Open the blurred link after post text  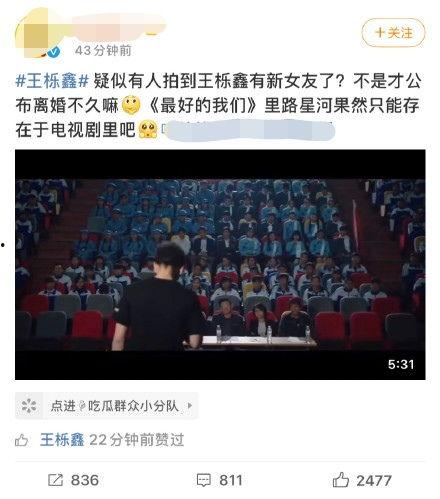point(248,130)
